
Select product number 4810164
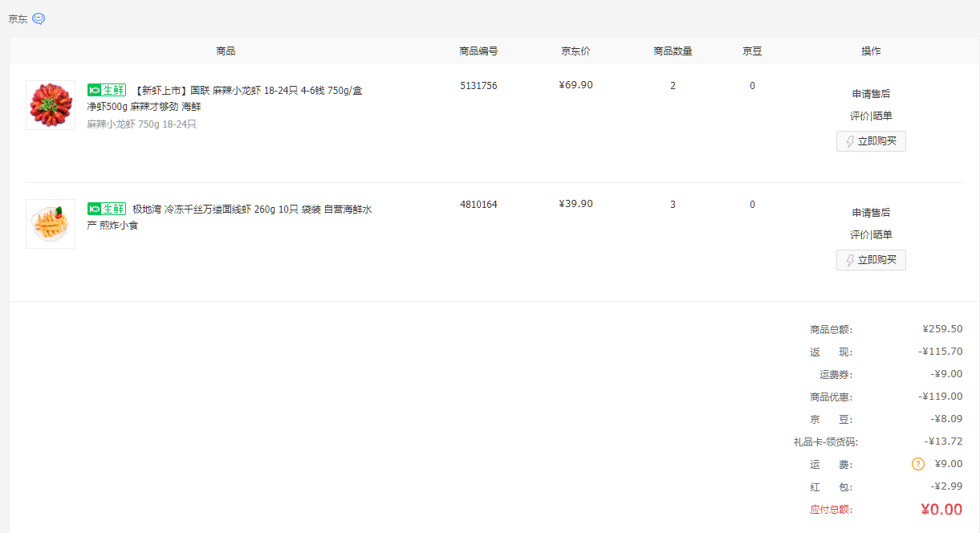(x=478, y=205)
